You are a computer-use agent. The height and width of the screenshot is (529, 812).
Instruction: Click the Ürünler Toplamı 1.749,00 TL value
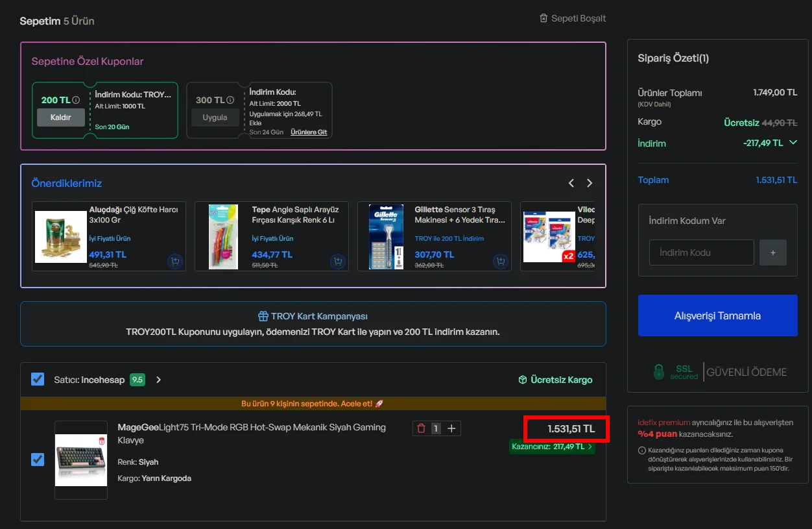(x=775, y=92)
